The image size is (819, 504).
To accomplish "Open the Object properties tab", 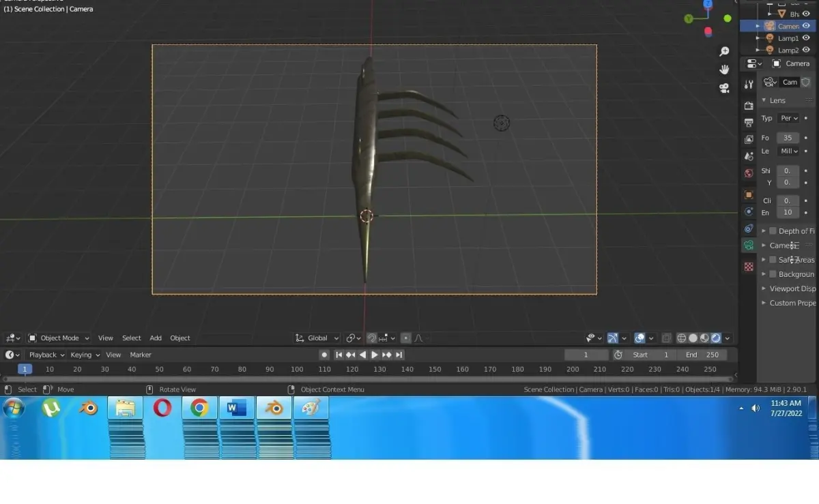I will pos(749,194).
